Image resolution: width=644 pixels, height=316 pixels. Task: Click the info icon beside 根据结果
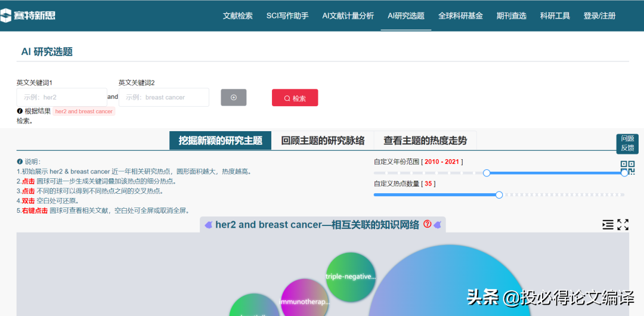tap(20, 111)
